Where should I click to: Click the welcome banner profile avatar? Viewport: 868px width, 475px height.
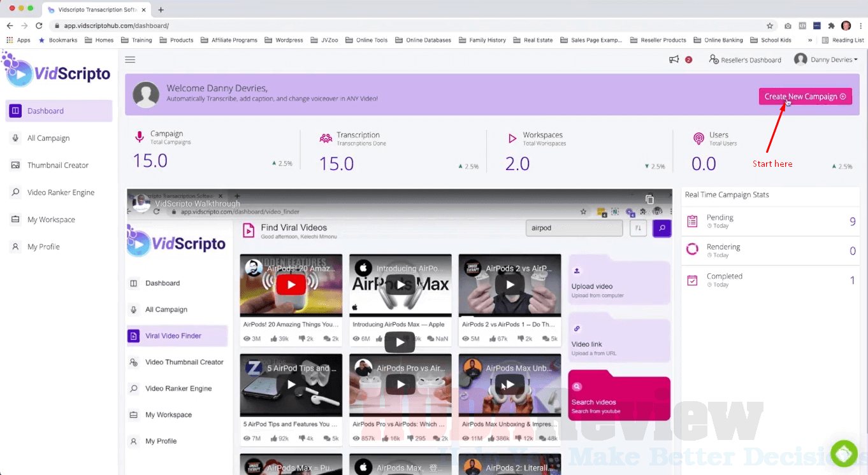146,94
